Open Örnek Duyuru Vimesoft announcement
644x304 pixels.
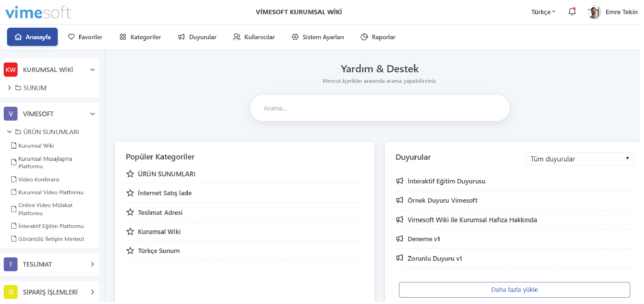point(442,200)
